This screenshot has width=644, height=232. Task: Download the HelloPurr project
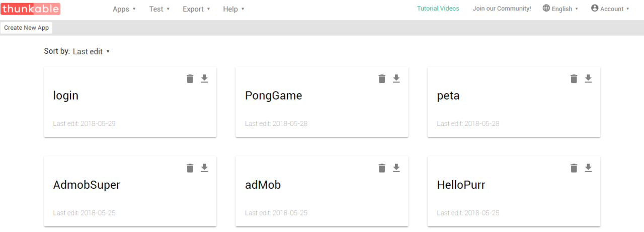[x=588, y=168]
